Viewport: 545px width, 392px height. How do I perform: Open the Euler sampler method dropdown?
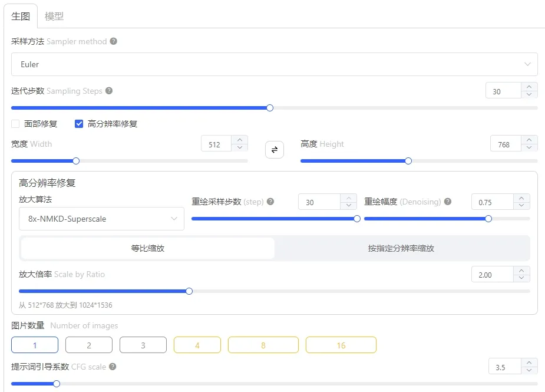[x=275, y=64]
